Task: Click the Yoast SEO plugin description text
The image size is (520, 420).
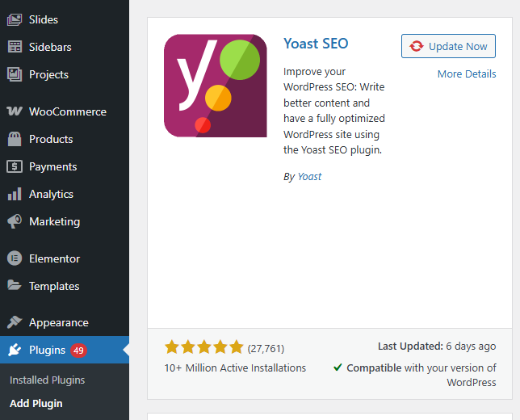Action: pos(334,111)
